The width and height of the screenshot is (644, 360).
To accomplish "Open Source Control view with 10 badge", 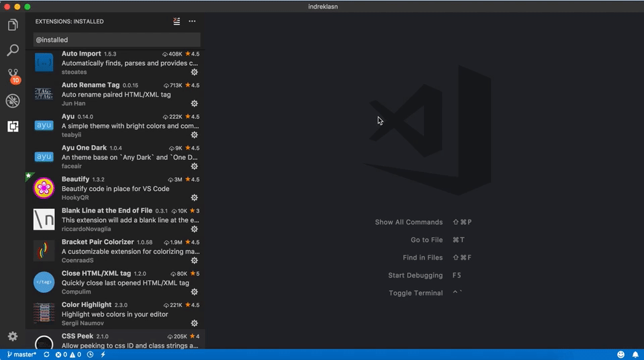I will [x=13, y=75].
